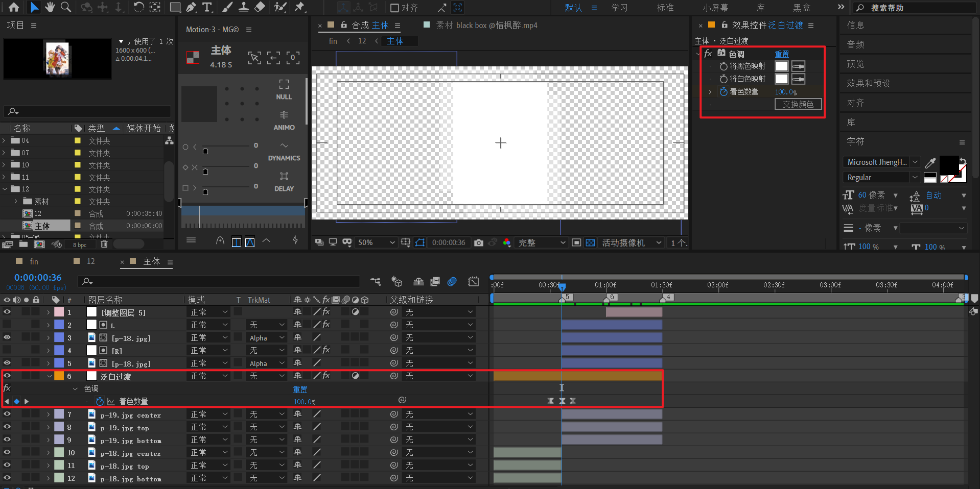This screenshot has width=980, height=489.
Task: Open the 音频 panel
Action: pos(855,44)
